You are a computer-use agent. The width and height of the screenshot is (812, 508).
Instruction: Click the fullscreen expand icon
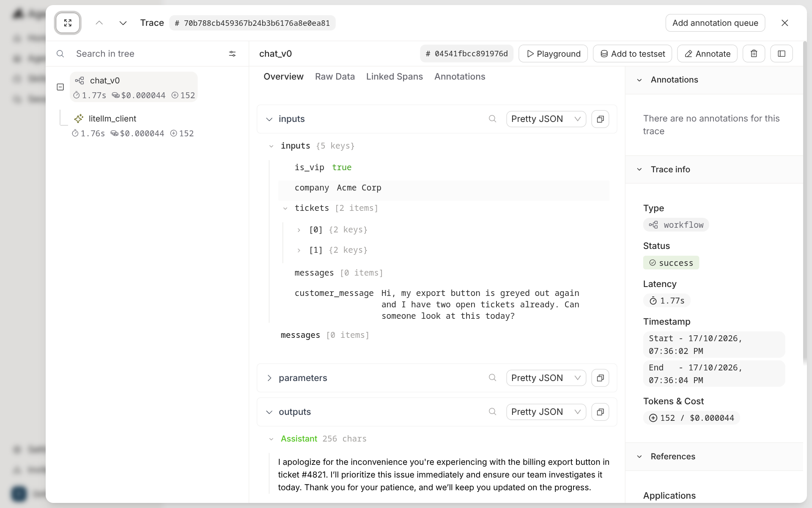tap(68, 23)
